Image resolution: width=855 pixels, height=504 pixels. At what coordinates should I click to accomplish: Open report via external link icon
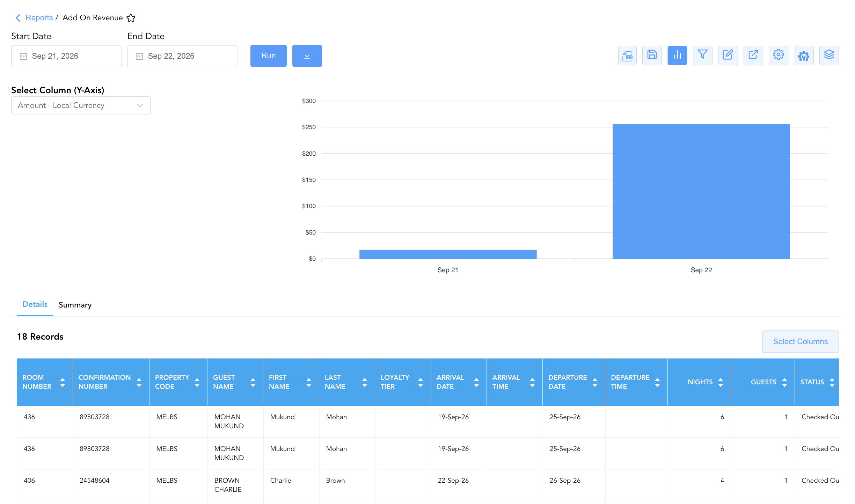coord(753,55)
